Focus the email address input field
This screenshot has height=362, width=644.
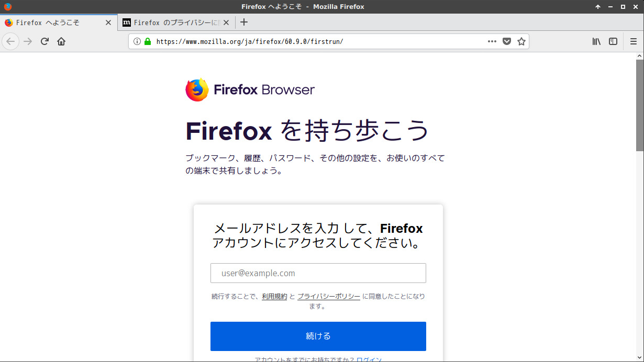point(318,273)
